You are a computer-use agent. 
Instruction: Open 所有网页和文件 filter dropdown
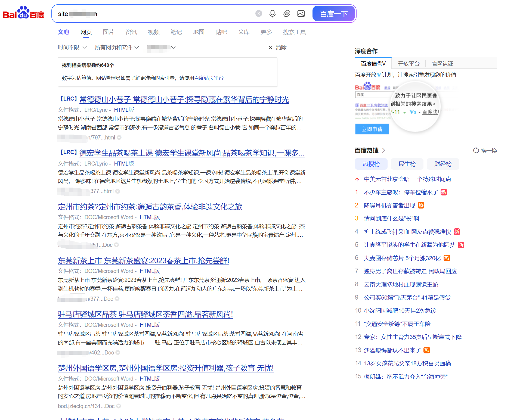[117, 47]
